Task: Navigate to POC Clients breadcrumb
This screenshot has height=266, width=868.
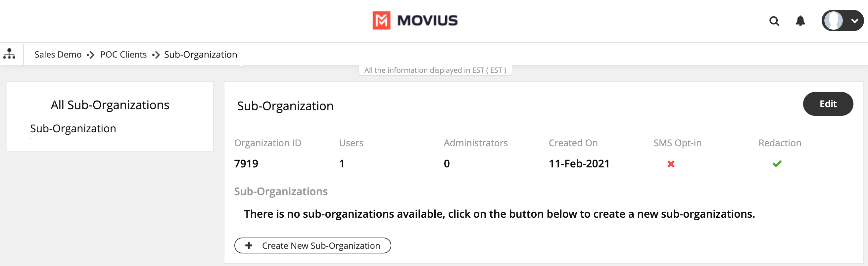Action: (123, 55)
